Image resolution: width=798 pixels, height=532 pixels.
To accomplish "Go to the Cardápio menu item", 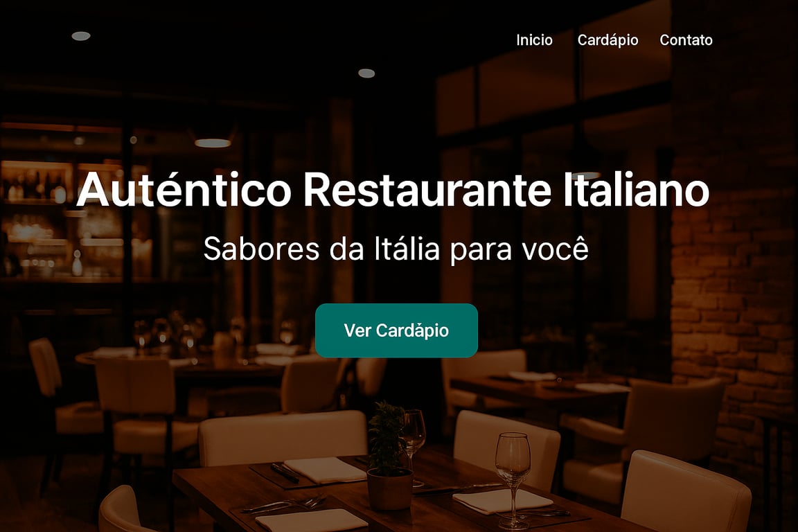I will 608,39.
